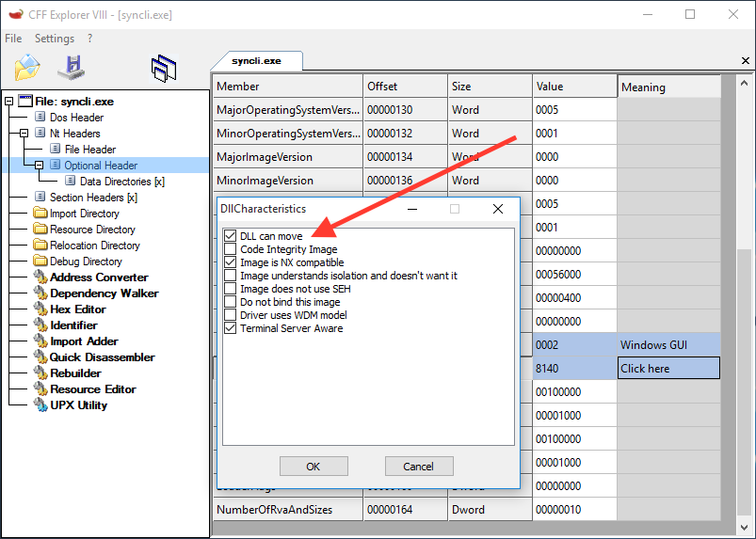Collapse the Optional Header tree node
Image resolution: width=756 pixels, height=539 pixels.
tap(39, 165)
